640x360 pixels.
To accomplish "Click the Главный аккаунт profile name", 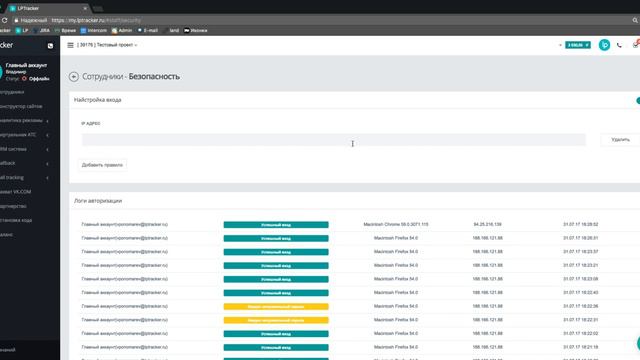I will [26, 65].
